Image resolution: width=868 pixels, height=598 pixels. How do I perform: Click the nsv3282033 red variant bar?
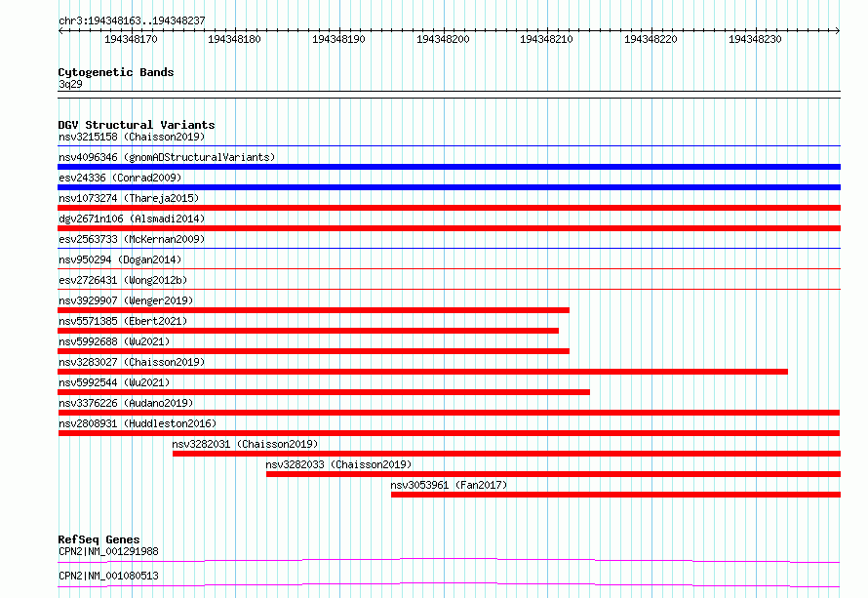pyautogui.click(x=554, y=474)
